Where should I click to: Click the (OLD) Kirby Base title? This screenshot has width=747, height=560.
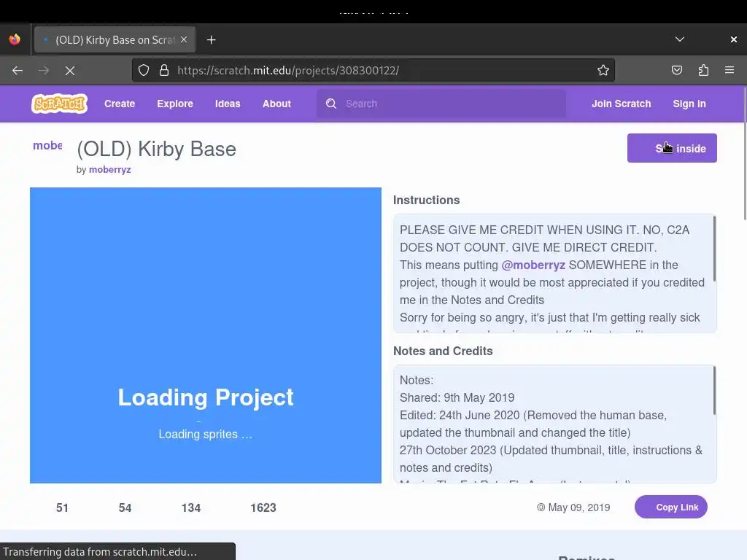(x=156, y=149)
